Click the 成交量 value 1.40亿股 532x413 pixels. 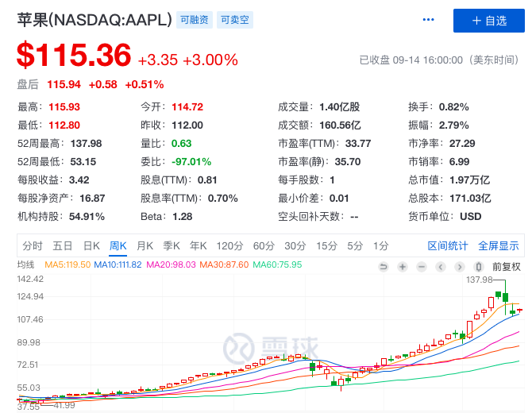click(339, 107)
